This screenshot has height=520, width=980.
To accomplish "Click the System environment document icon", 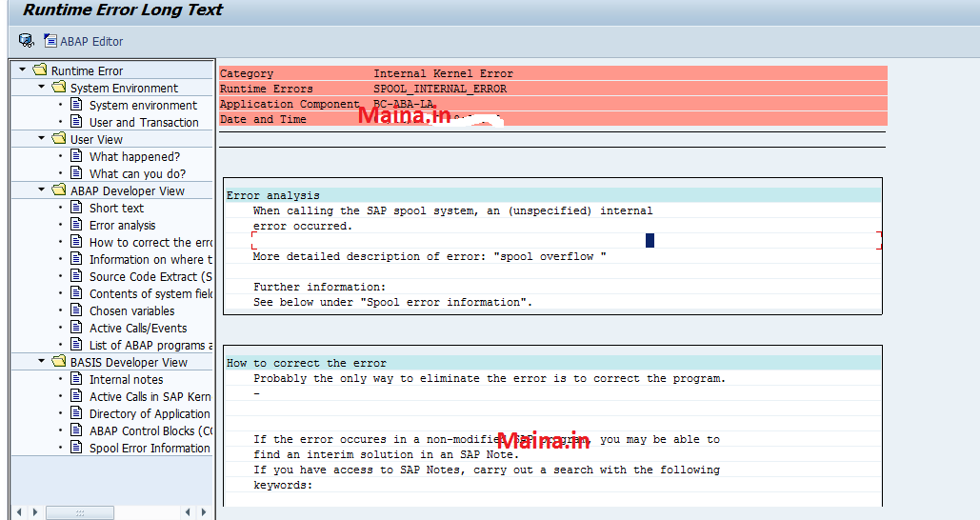I will (76, 104).
